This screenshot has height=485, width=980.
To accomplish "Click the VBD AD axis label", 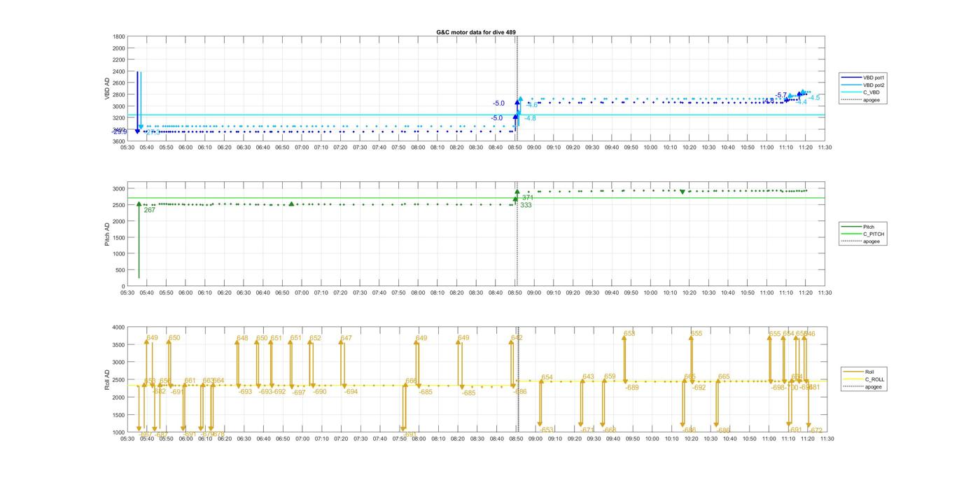I will click(107, 88).
